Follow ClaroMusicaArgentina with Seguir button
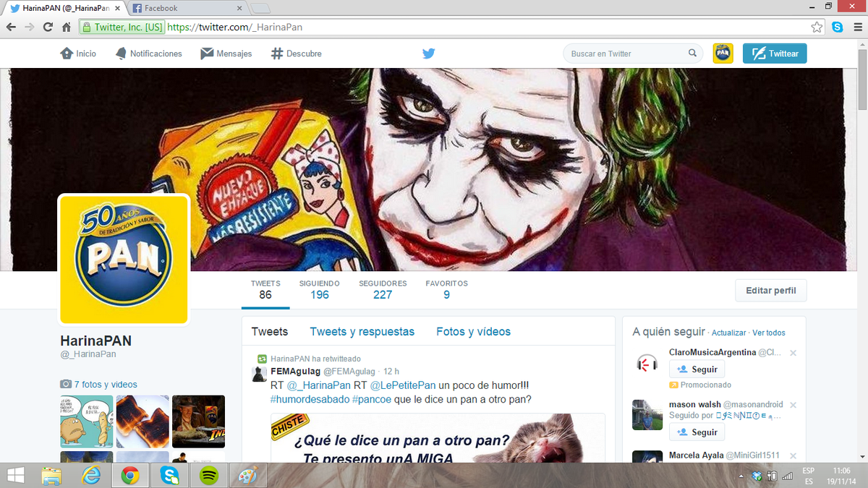This screenshot has height=488, width=868. 697,369
